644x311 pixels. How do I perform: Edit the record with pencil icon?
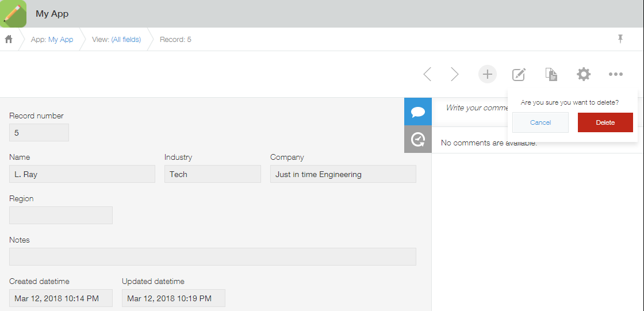pyautogui.click(x=519, y=74)
